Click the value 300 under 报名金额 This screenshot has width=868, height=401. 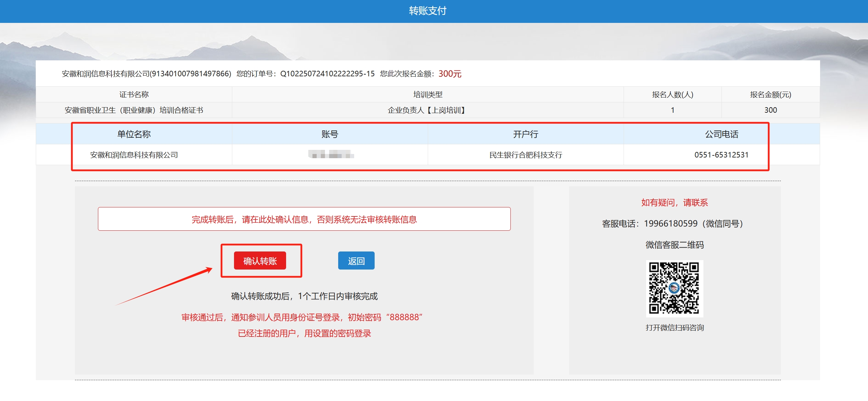(770, 110)
